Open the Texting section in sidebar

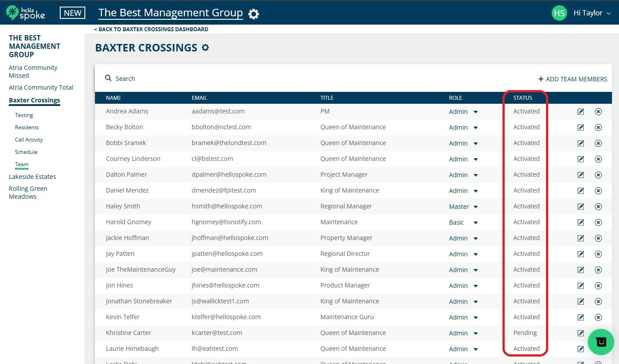[x=24, y=115]
